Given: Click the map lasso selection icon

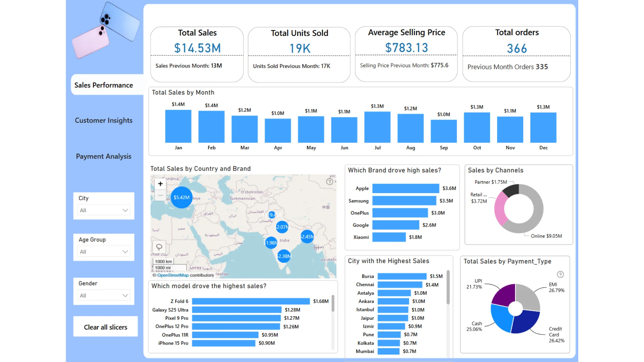Looking at the screenshot, I should 159,247.
